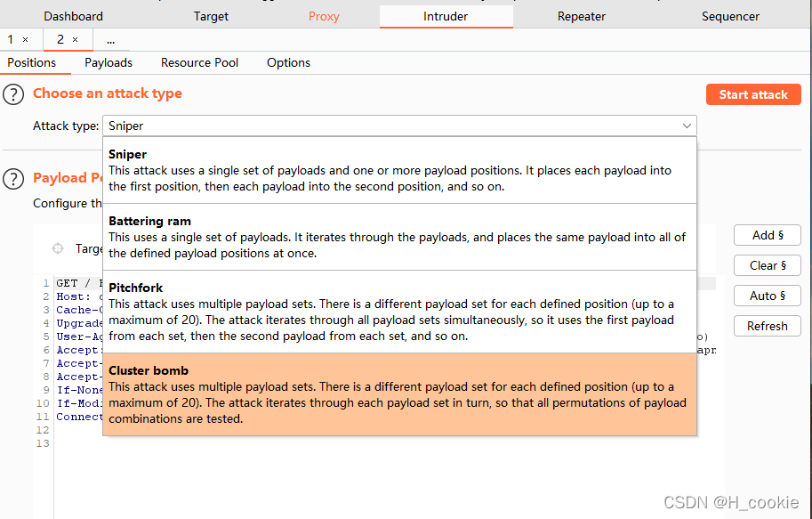
Task: Switch to the Payloads sub-tab
Action: point(109,62)
